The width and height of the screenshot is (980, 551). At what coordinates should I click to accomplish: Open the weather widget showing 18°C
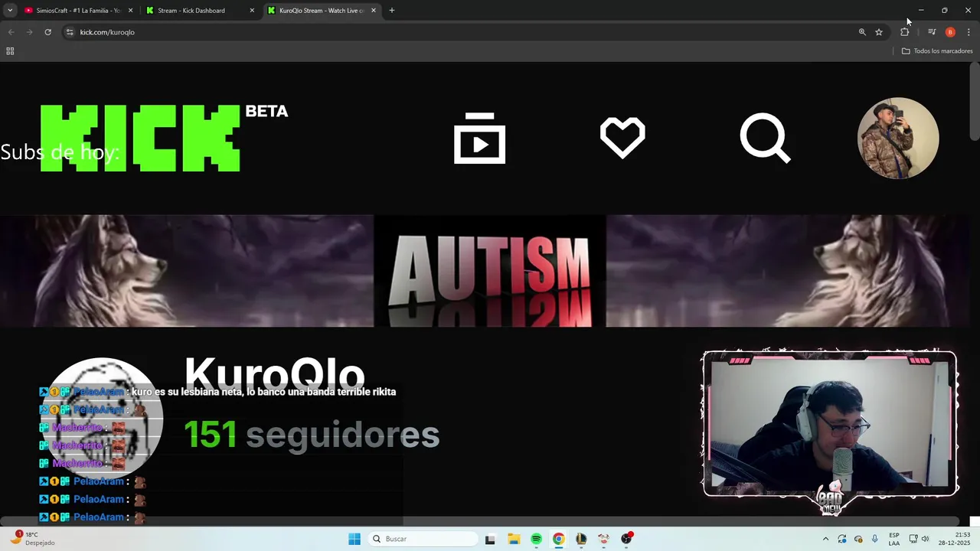(x=32, y=539)
